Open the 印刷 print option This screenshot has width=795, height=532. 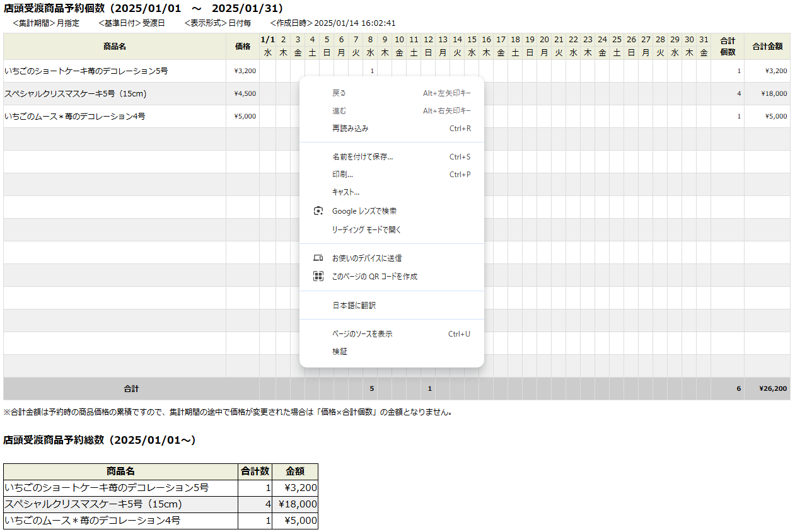(342, 175)
